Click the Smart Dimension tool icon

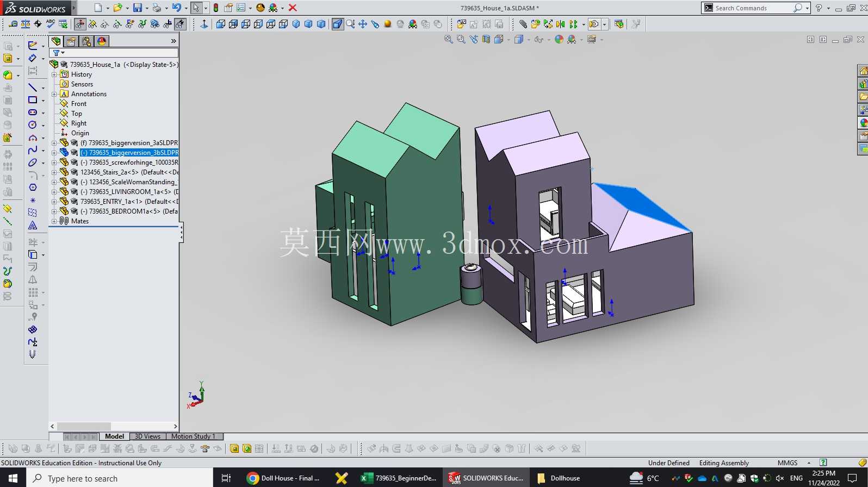point(33,58)
